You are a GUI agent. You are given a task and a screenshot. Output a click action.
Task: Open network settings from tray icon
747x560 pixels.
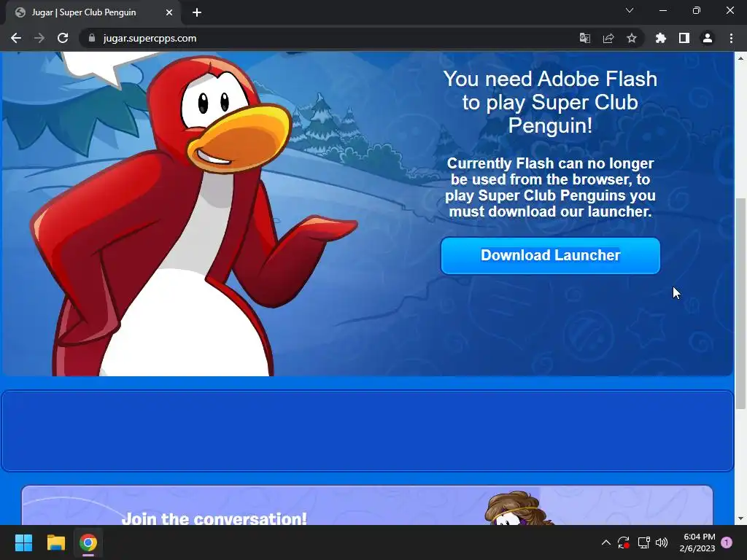(643, 542)
